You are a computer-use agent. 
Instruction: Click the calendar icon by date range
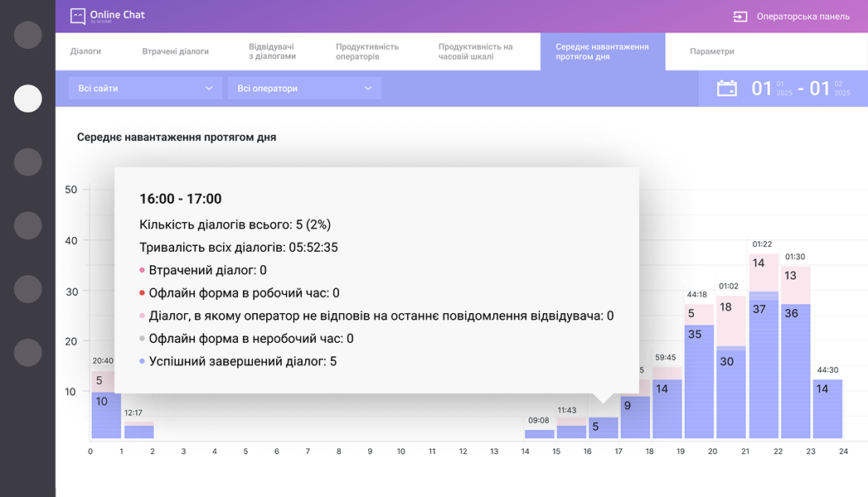[x=726, y=89]
